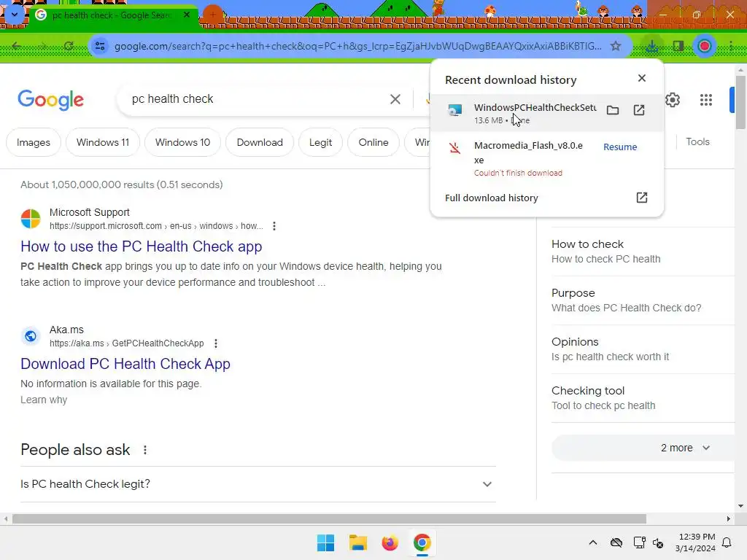This screenshot has height=560, width=747.
Task: Select Opinions: Is pc health check worth it
Action: [x=643, y=349]
